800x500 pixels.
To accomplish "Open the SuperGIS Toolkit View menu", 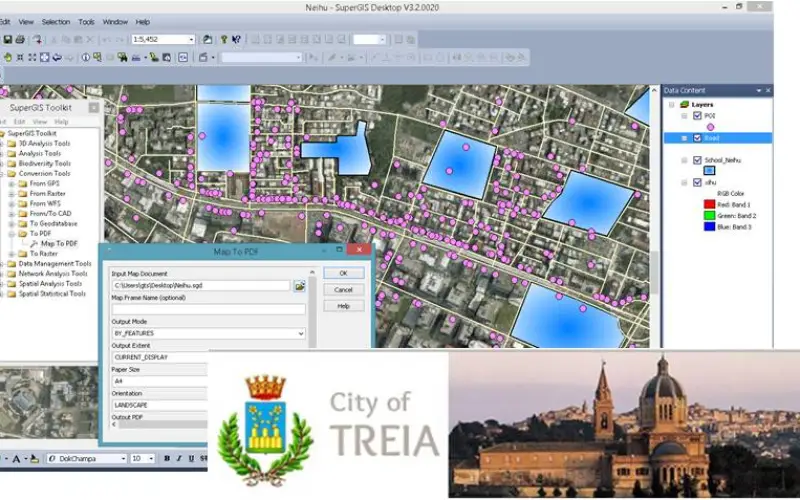I will (40, 122).
